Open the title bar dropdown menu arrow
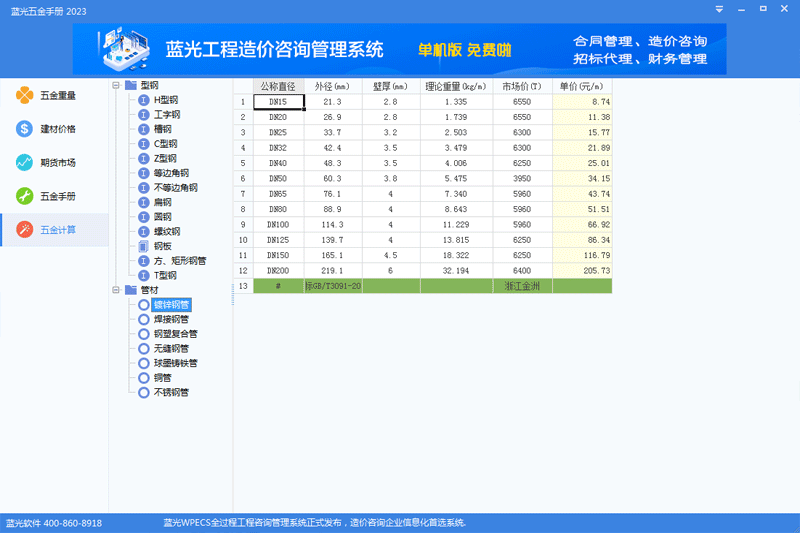This screenshot has width=800, height=533. [x=719, y=9]
